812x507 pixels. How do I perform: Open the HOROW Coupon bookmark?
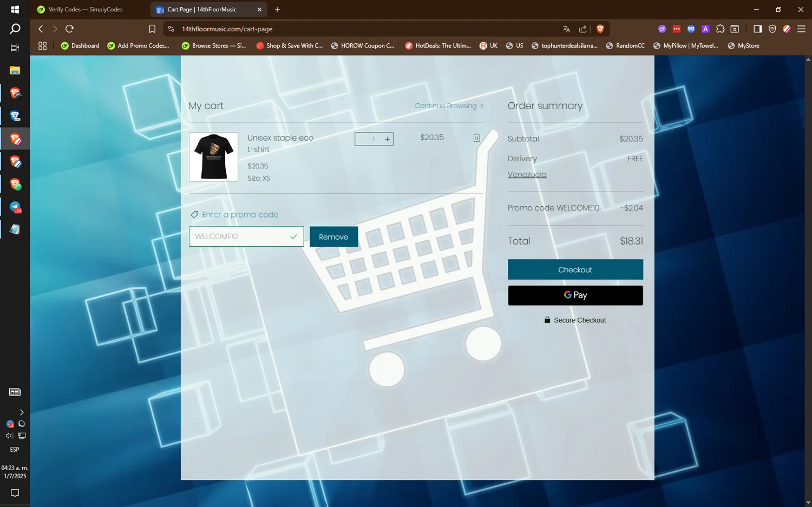[x=362, y=46]
